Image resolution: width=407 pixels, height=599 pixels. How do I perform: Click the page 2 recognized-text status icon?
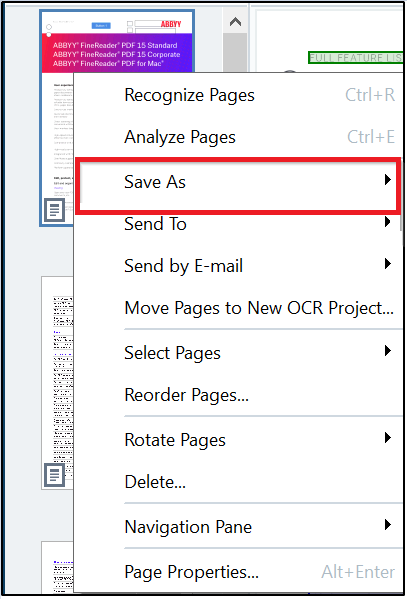pos(54,475)
